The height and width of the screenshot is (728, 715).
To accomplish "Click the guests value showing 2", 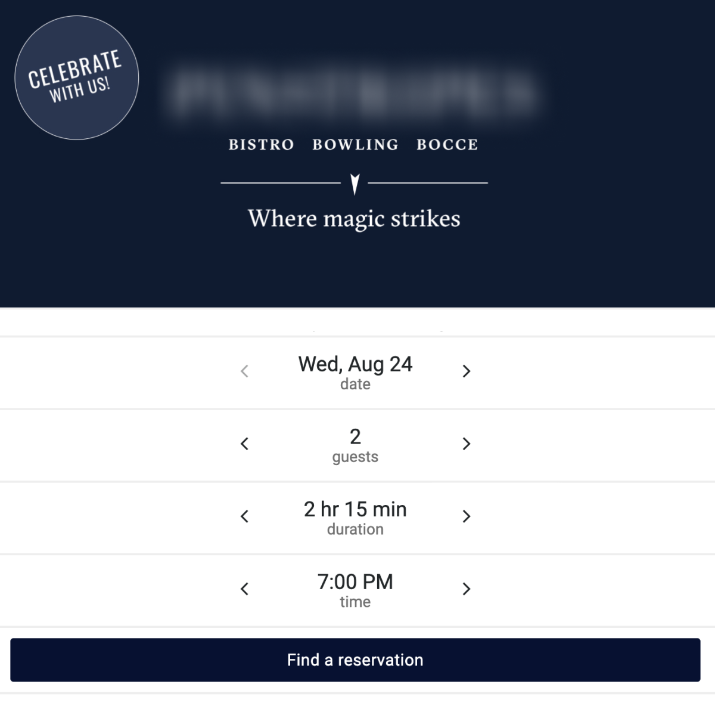I will pyautogui.click(x=355, y=437).
